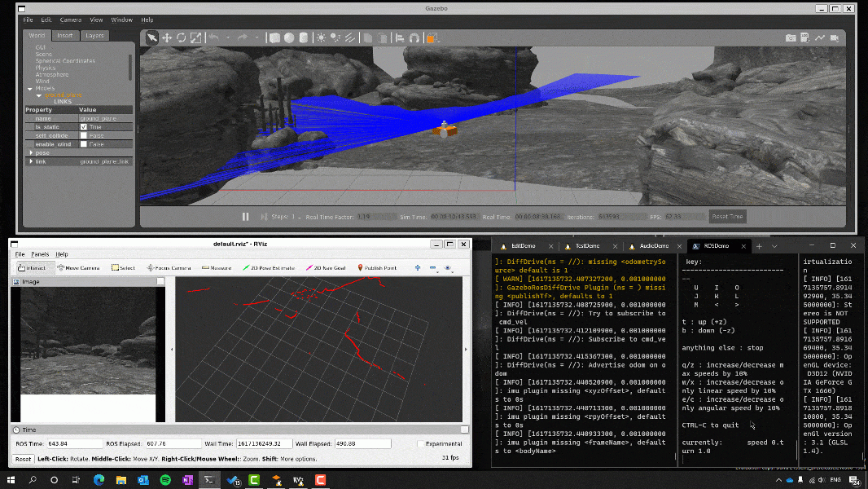This screenshot has height=489, width=868.
Task: Expand the pose property row
Action: point(31,152)
